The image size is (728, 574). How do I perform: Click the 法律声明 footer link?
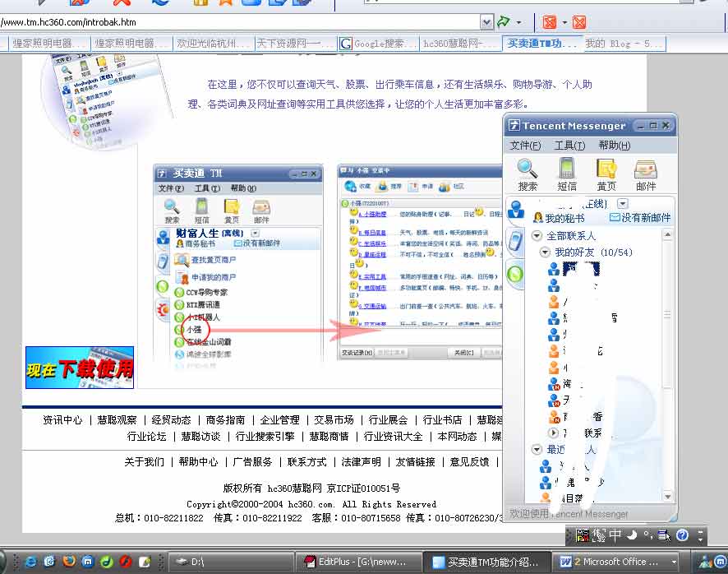(x=361, y=462)
